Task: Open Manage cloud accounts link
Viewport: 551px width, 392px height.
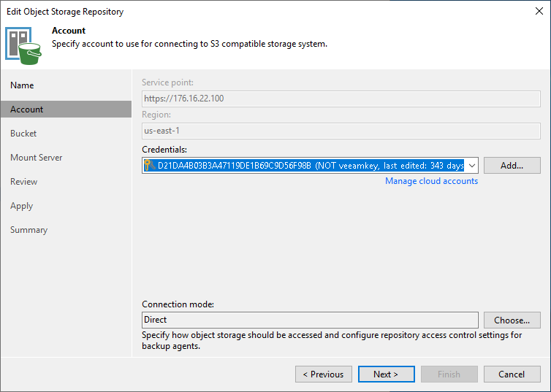Action: coord(431,181)
